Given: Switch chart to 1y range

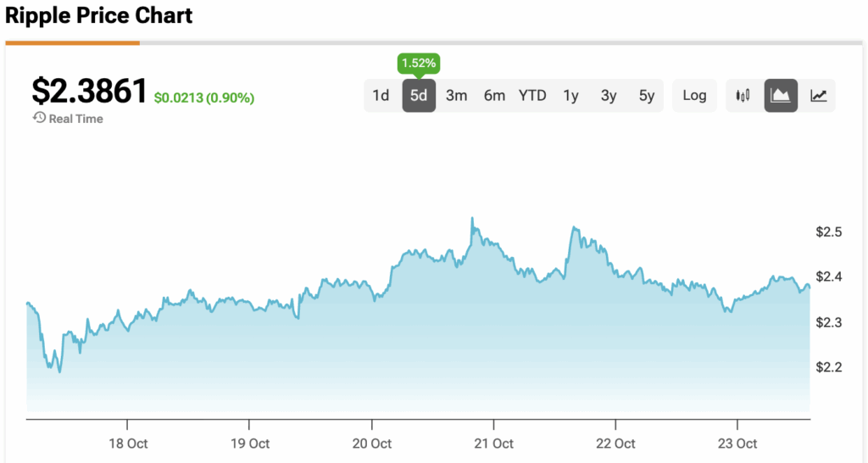Looking at the screenshot, I should click(570, 96).
